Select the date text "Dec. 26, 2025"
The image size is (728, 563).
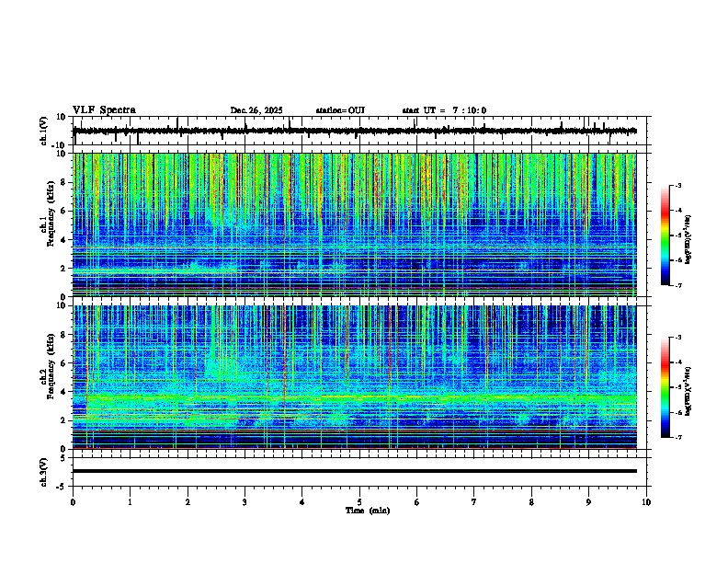(256, 110)
